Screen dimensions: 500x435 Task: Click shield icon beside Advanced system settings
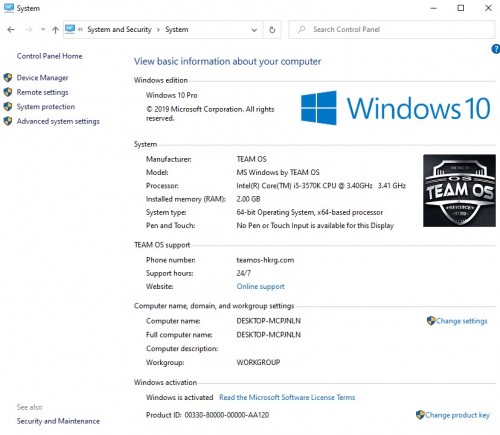coord(8,121)
